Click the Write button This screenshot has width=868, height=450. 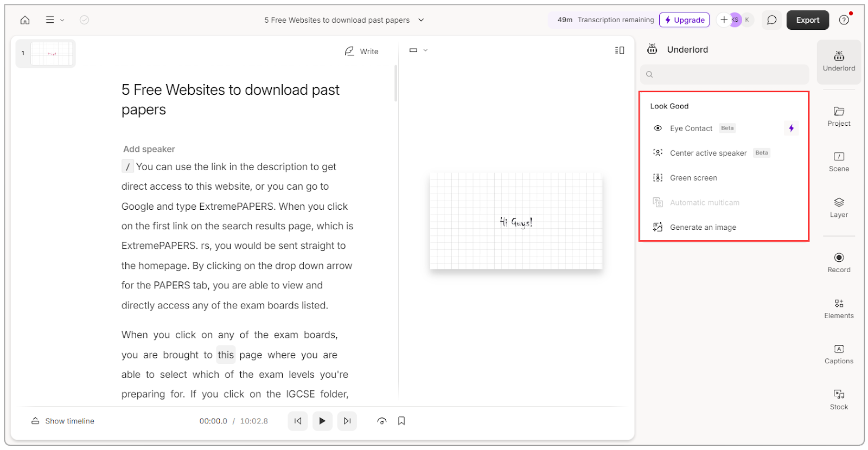pos(362,51)
